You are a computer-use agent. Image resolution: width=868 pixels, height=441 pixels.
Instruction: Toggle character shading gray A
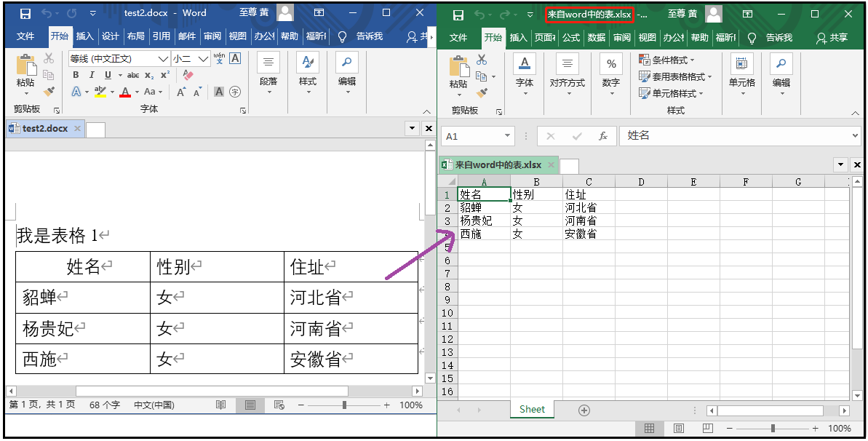219,92
